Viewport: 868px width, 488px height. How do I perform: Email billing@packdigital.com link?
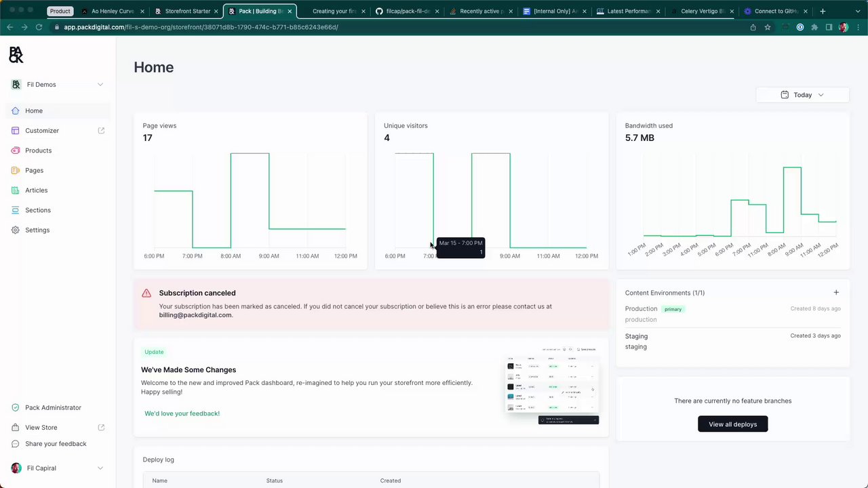[195, 315]
